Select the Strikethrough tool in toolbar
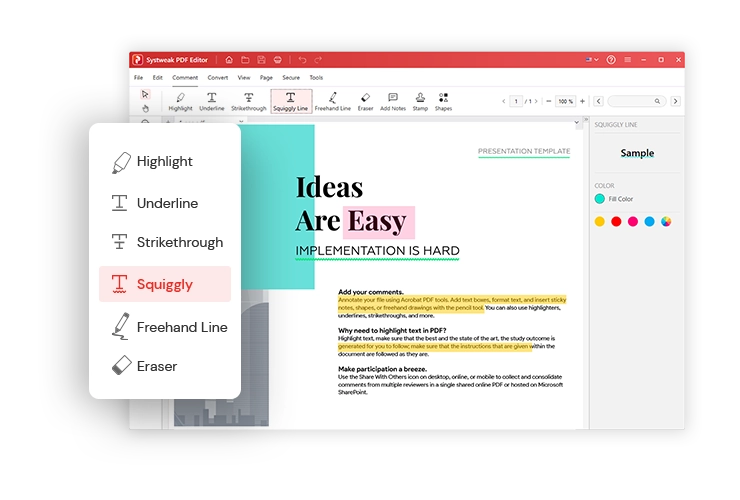 coord(249,102)
